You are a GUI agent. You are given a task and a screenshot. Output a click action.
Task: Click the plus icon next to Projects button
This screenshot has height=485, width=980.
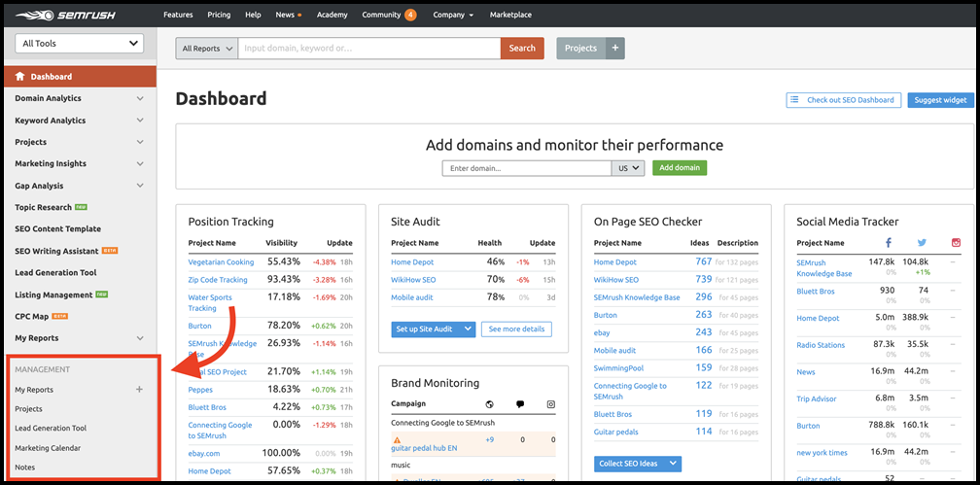point(615,49)
